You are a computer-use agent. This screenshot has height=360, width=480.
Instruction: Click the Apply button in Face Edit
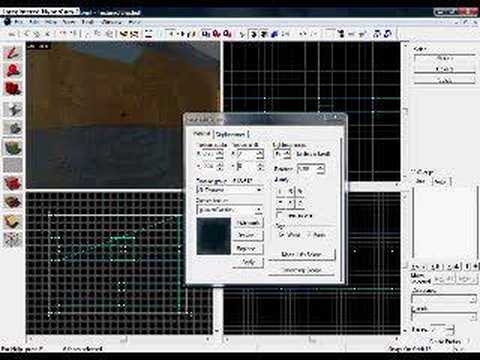click(x=248, y=262)
